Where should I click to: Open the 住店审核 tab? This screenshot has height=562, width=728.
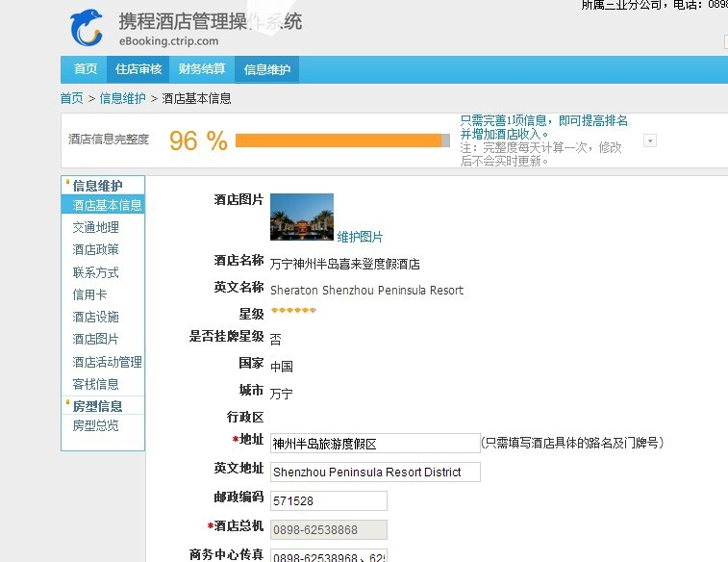138,69
